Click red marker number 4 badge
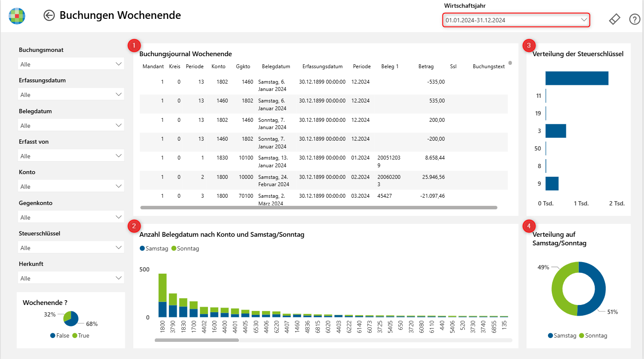Image resolution: width=644 pixels, height=359 pixels. (x=529, y=226)
